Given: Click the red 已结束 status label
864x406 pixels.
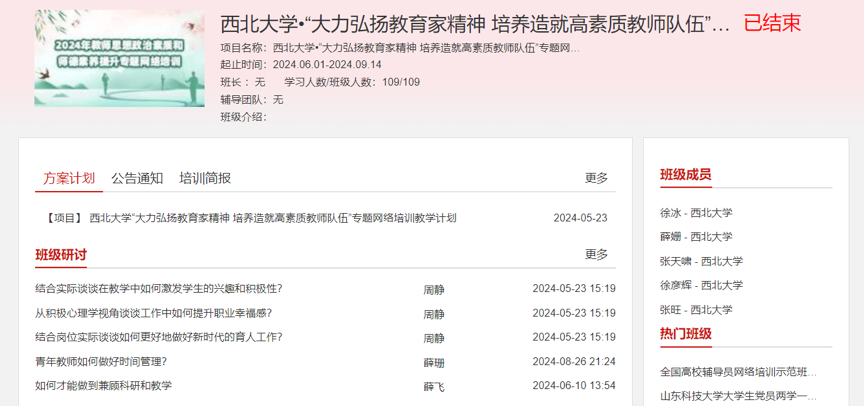Looking at the screenshot, I should point(772,23).
